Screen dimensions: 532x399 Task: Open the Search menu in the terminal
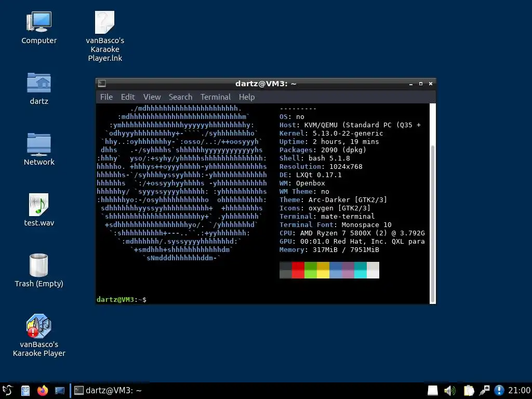click(180, 97)
